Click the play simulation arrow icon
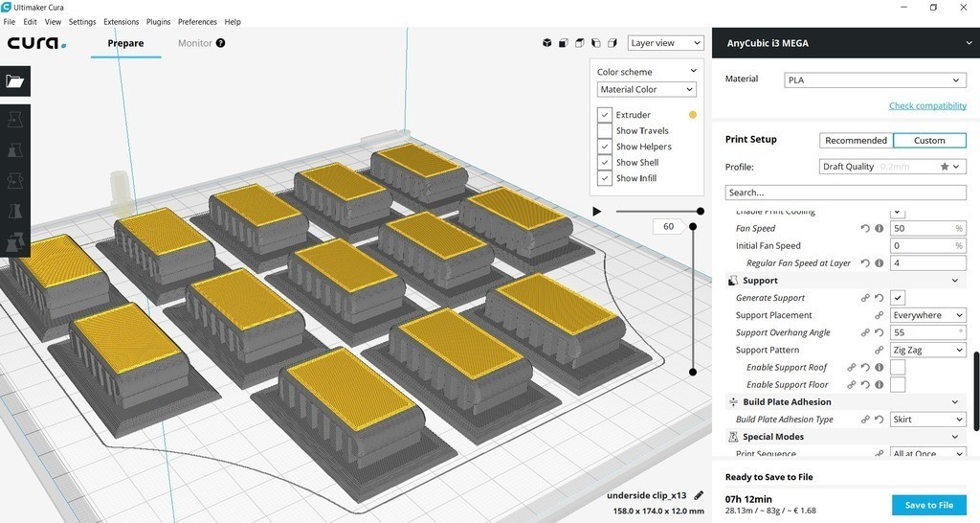Screen dimensions: 980x523 coord(597,211)
